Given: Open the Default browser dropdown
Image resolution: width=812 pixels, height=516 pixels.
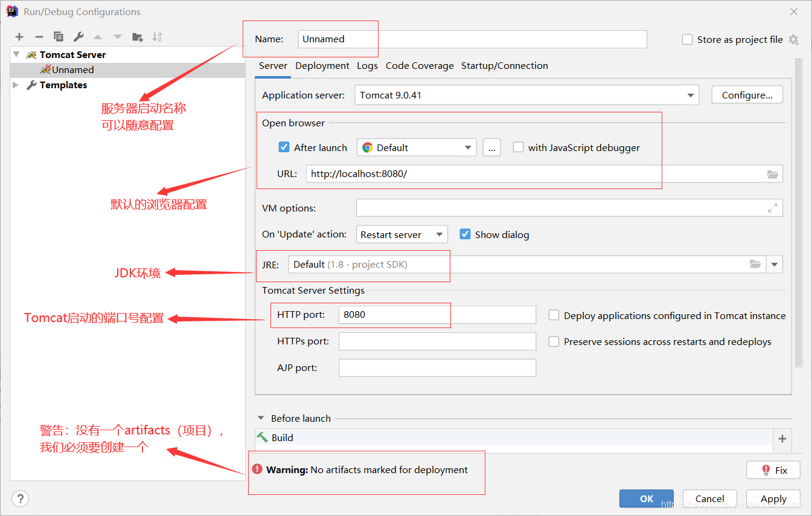Looking at the screenshot, I should (x=417, y=147).
